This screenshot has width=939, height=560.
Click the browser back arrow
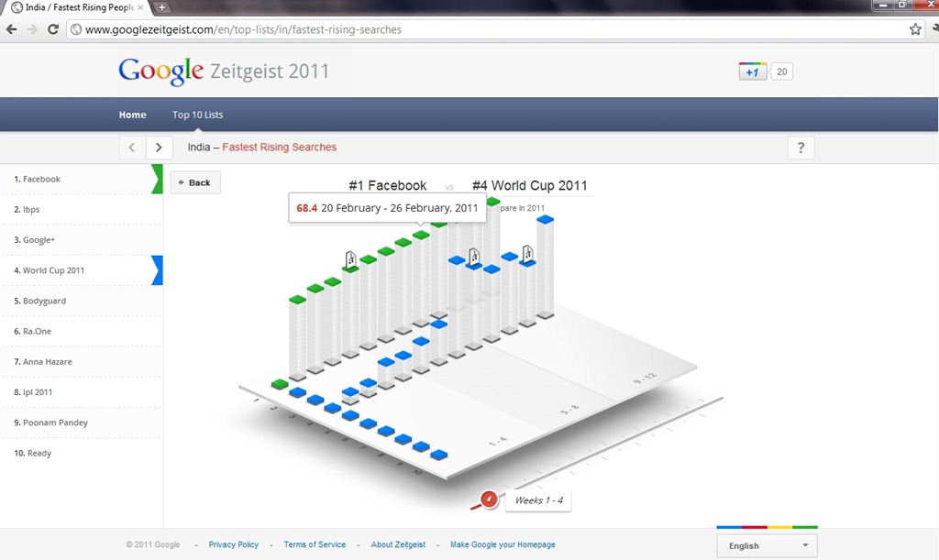coord(11,29)
